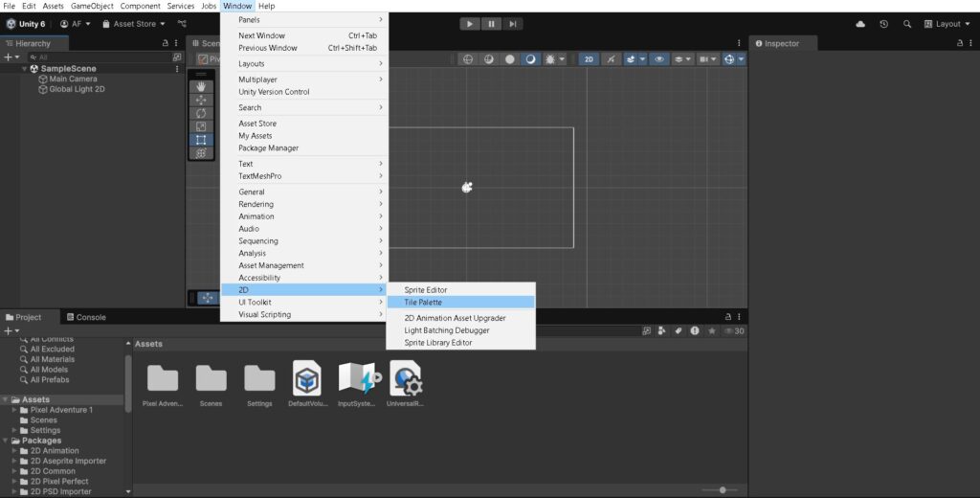Click the Step frame button

coord(513,24)
